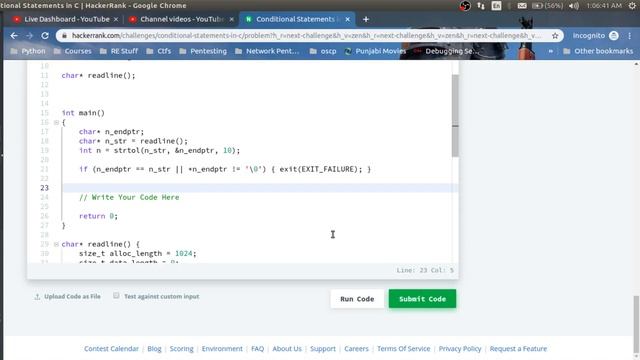
Task: Click the address bar URL field
Action: [x=306, y=36]
